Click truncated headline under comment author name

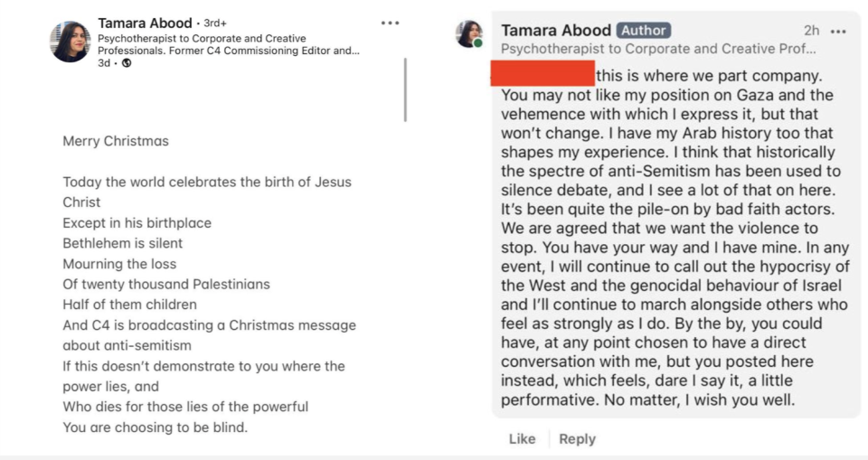(658, 49)
